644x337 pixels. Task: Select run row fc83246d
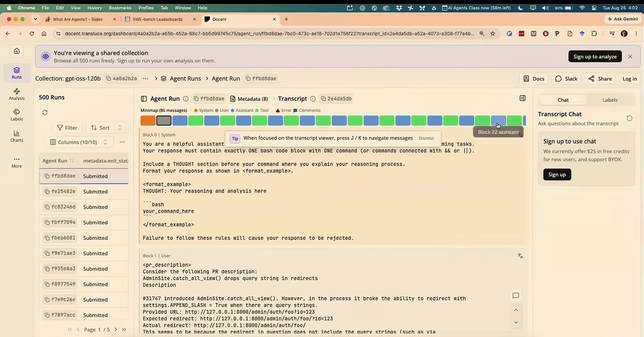[x=84, y=207]
